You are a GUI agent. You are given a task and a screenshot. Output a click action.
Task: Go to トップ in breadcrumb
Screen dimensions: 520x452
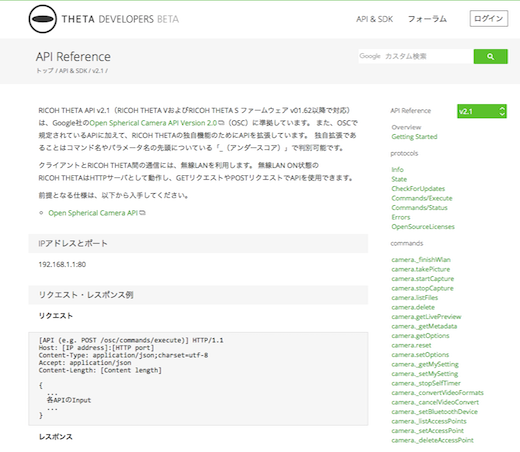[45, 71]
